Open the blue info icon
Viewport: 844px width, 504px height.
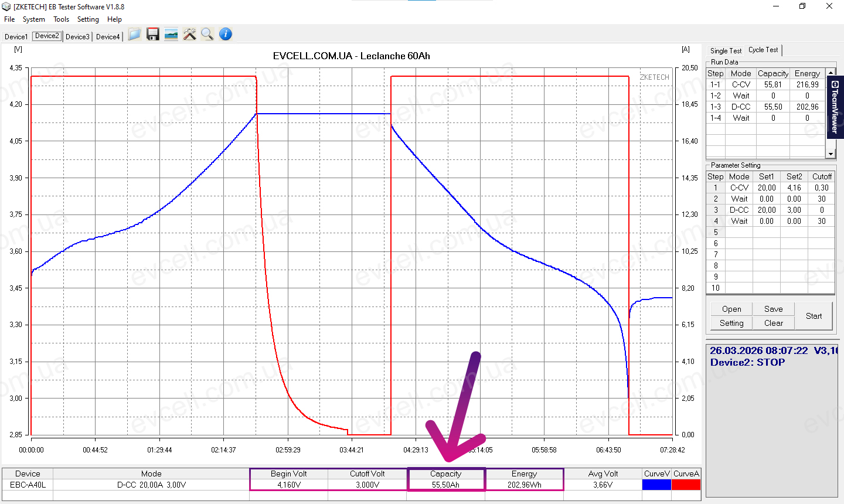point(226,35)
